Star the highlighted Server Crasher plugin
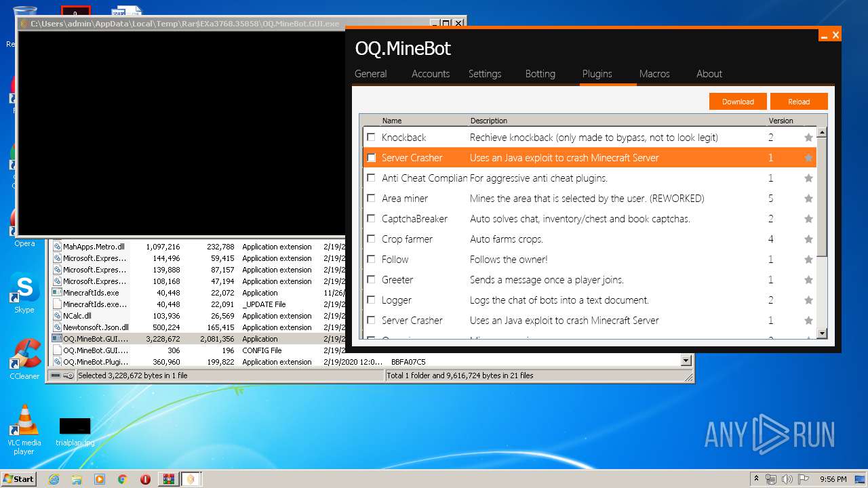 (808, 158)
